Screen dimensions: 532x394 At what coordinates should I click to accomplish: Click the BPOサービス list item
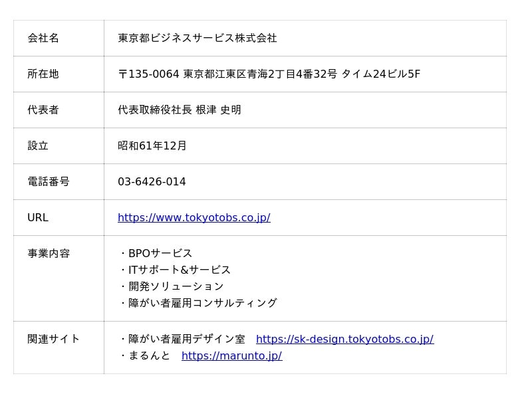point(160,254)
